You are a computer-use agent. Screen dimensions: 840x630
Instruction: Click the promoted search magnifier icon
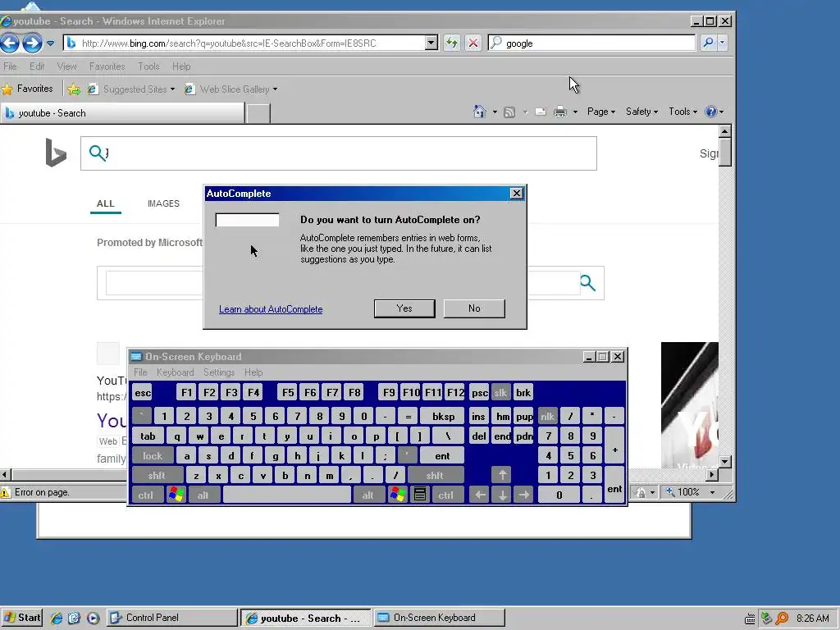587,283
